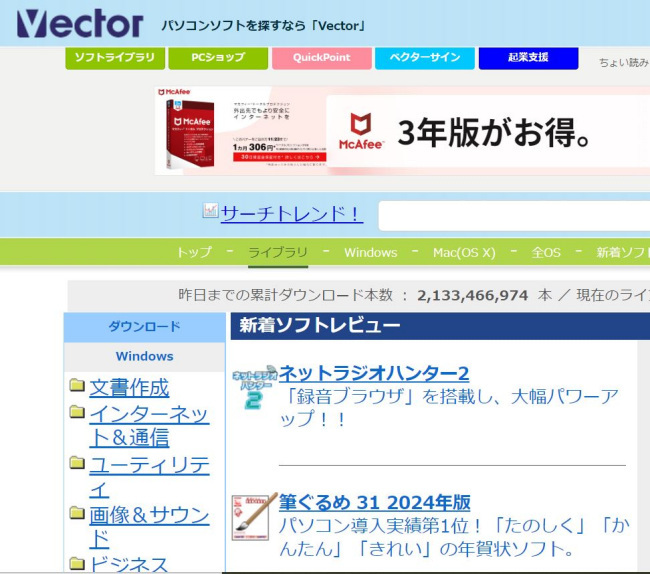
Task: Open the PCショップ button
Action: (218, 58)
